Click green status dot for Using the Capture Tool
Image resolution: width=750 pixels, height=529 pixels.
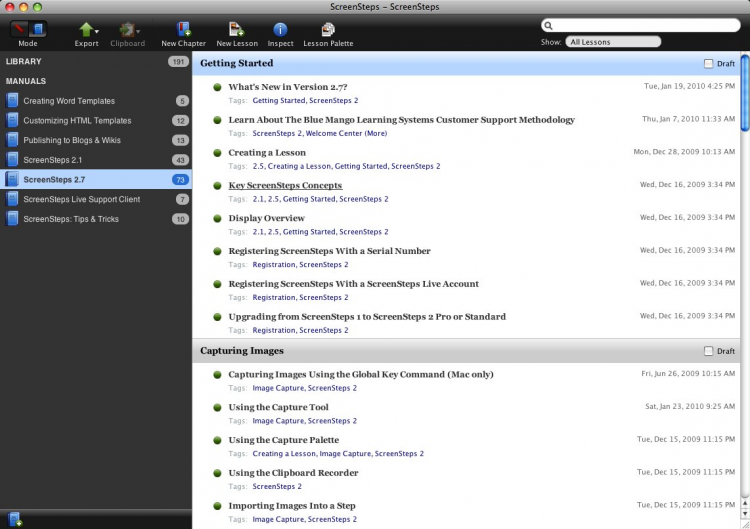[217, 408]
